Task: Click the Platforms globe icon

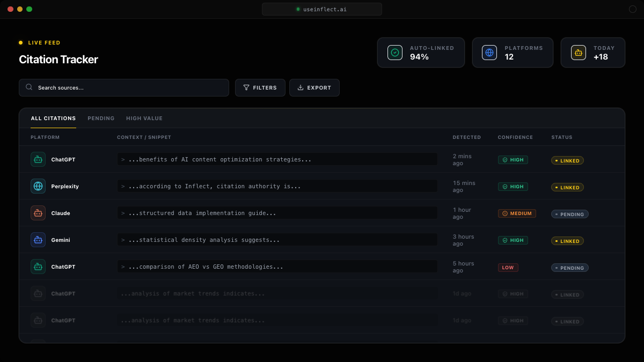Action: point(489,53)
